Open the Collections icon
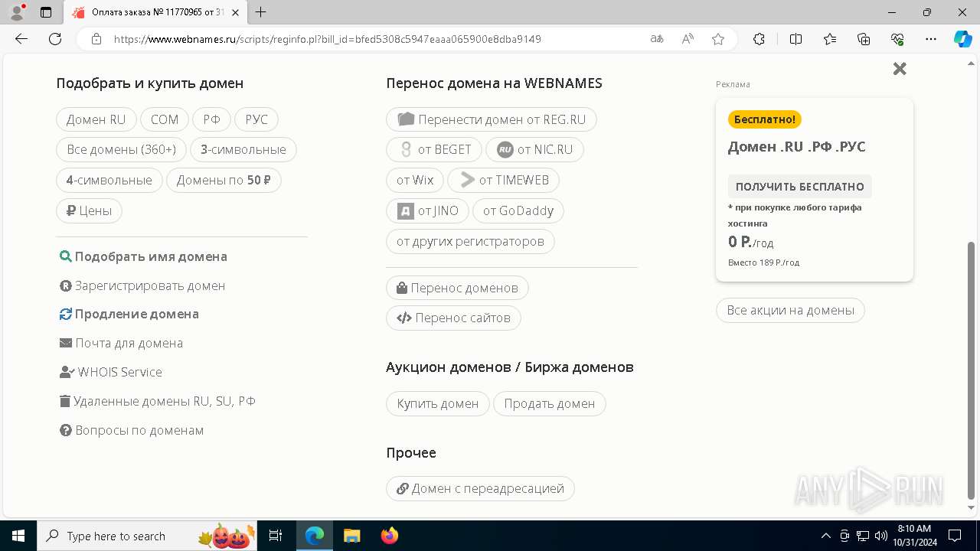The image size is (980, 551). pos(864,39)
